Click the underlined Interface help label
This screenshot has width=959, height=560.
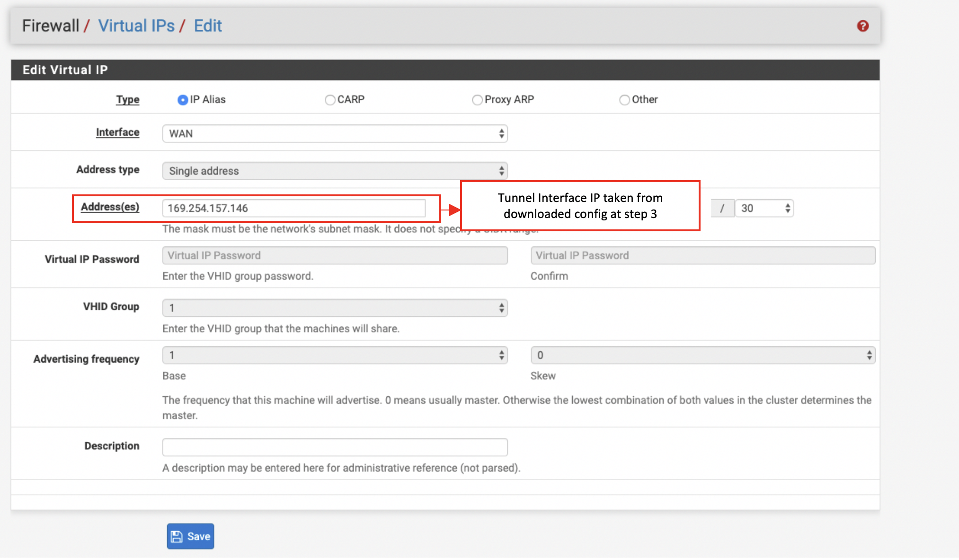click(x=117, y=132)
